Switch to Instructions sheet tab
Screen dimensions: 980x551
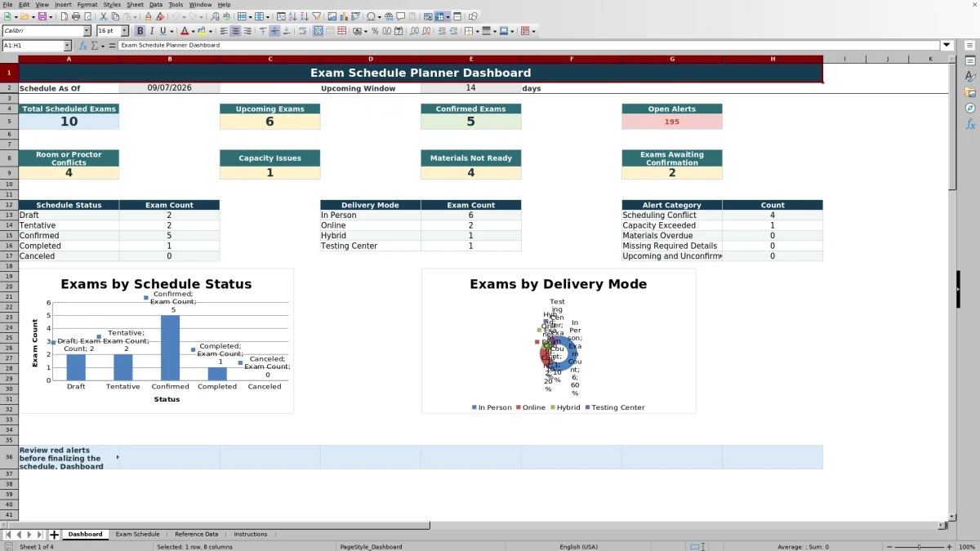250,535
